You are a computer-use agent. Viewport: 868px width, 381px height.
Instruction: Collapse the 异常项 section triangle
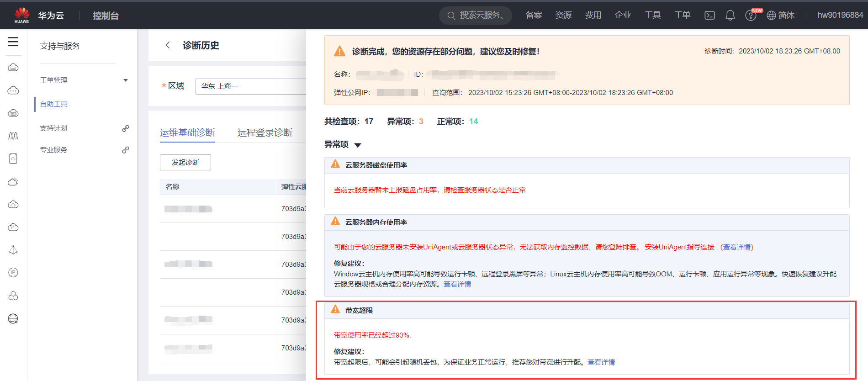point(358,145)
